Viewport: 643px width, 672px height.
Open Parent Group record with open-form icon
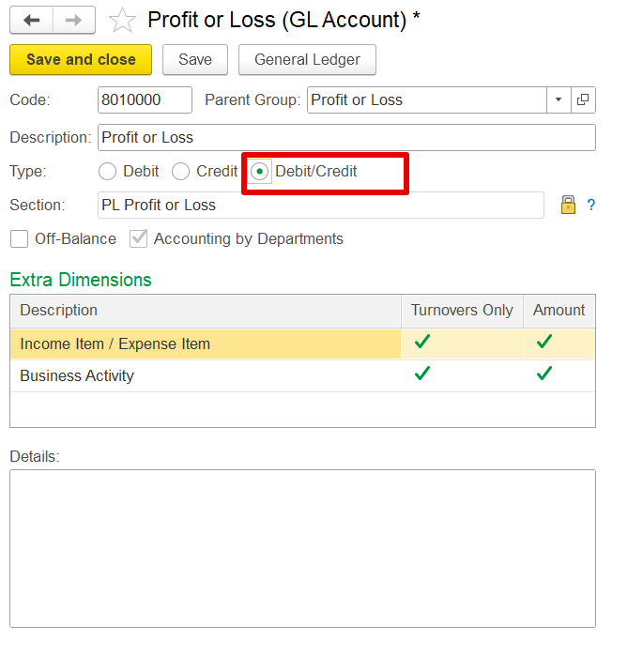(583, 99)
